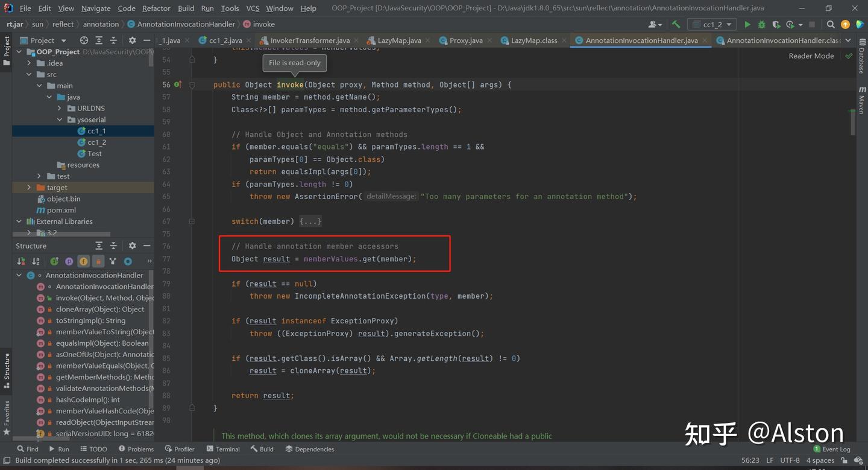Show hidden editor tabs chevron
The height and width of the screenshot is (470, 868).
pos(848,40)
